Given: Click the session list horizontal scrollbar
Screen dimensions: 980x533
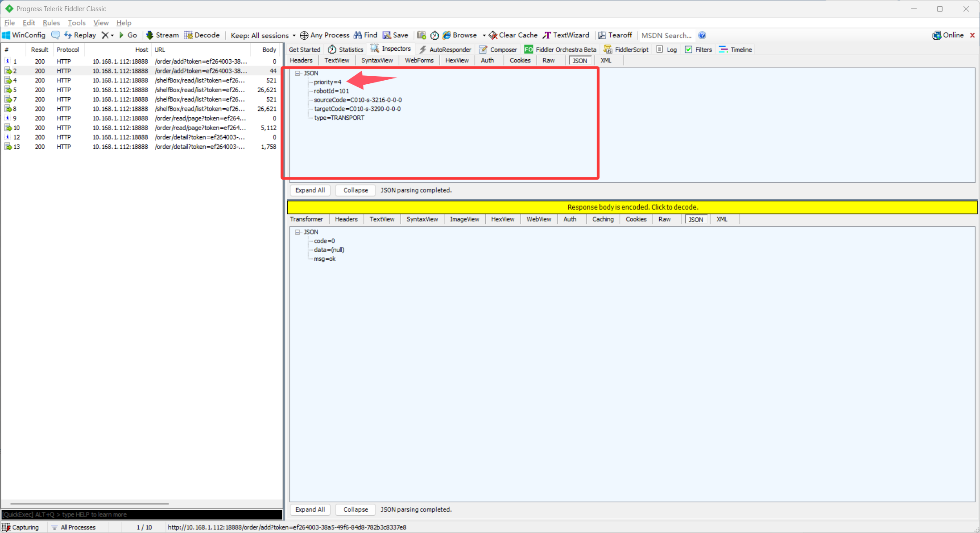Looking at the screenshot, I should click(89, 504).
